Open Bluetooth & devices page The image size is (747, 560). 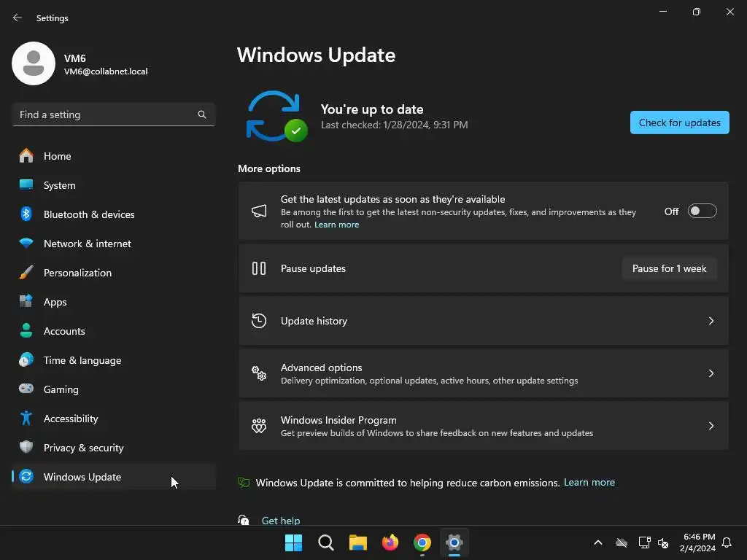tap(114, 214)
